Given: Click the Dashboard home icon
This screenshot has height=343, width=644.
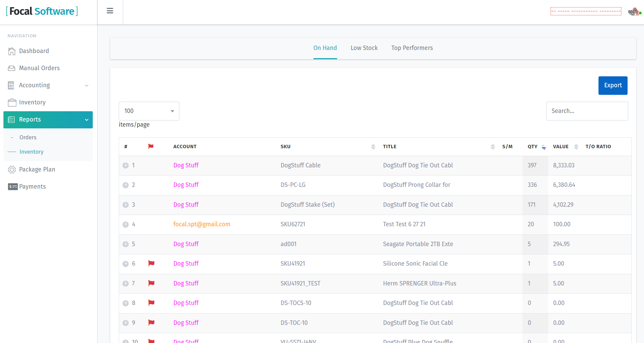Looking at the screenshot, I should point(12,51).
